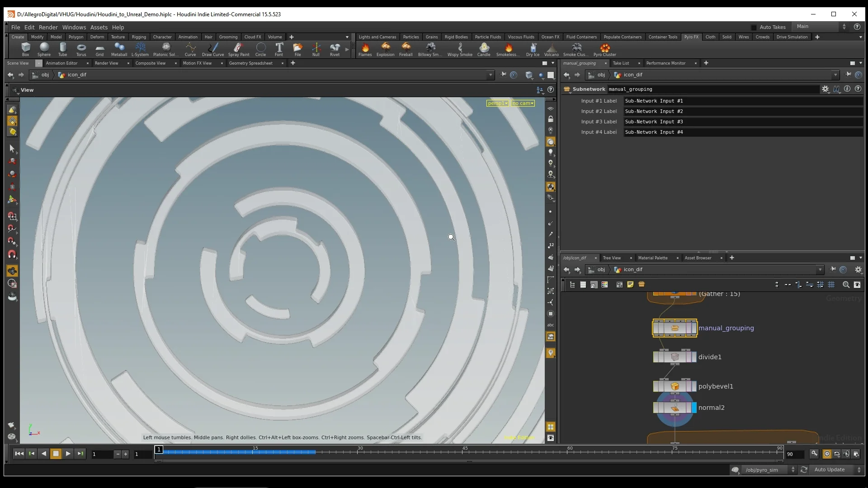Image resolution: width=868 pixels, height=488 pixels.
Task: Open the persp1 viewport dropdown
Action: [497, 103]
